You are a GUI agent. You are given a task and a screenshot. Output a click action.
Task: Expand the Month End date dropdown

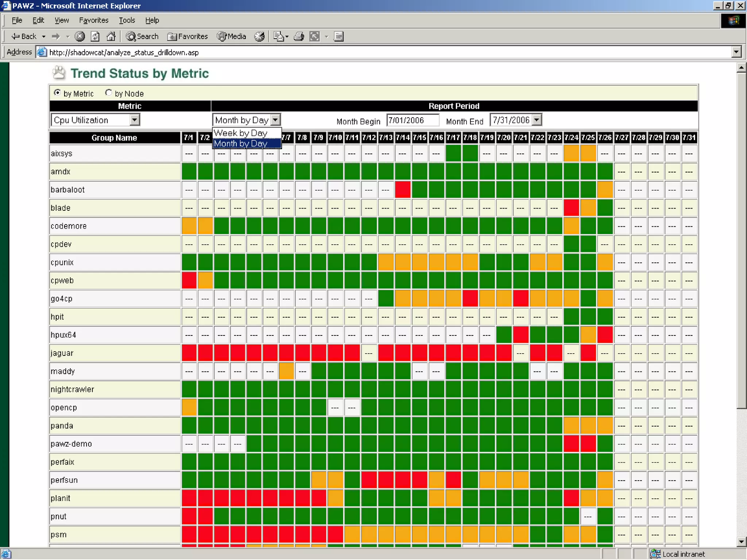pyautogui.click(x=537, y=120)
